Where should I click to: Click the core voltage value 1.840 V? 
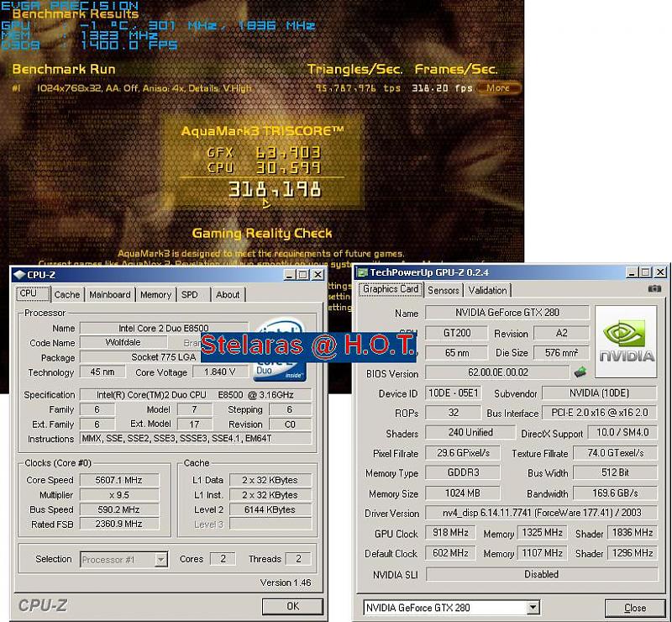220,372
